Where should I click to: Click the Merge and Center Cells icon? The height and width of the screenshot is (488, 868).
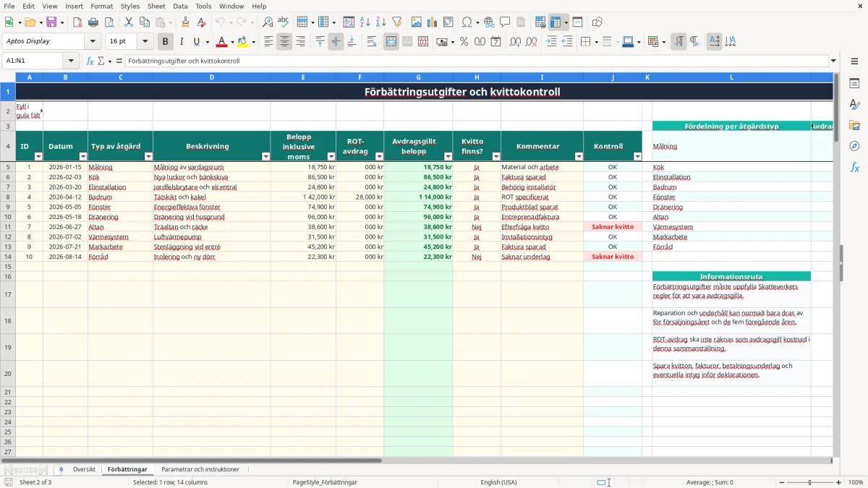tap(391, 42)
